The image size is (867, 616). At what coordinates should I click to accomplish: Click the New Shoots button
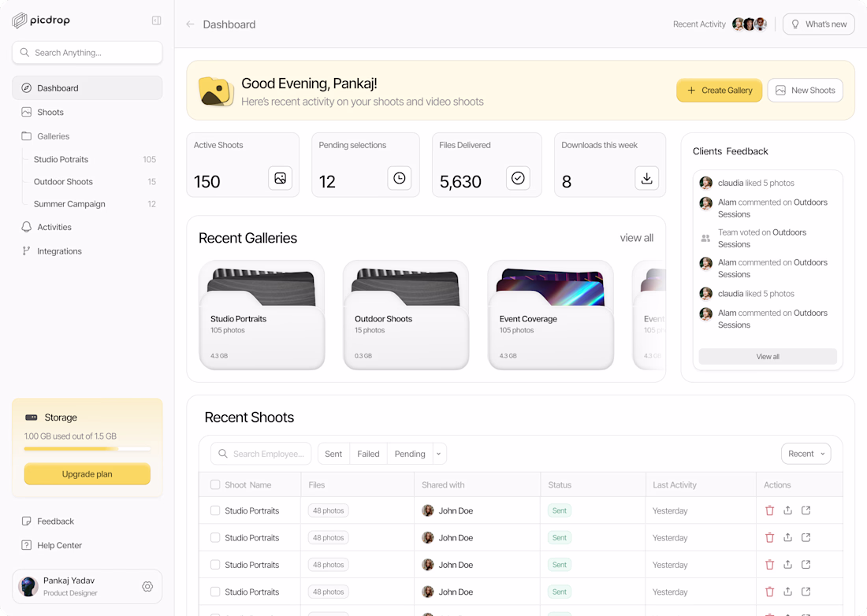point(805,91)
